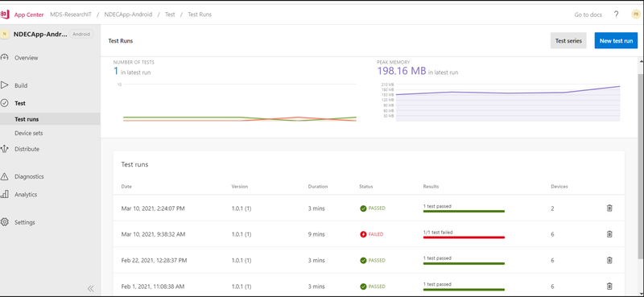Click the PASSED status icon for Feb 1 run
Viewport: 644px width, 297px height.
pyautogui.click(x=363, y=287)
